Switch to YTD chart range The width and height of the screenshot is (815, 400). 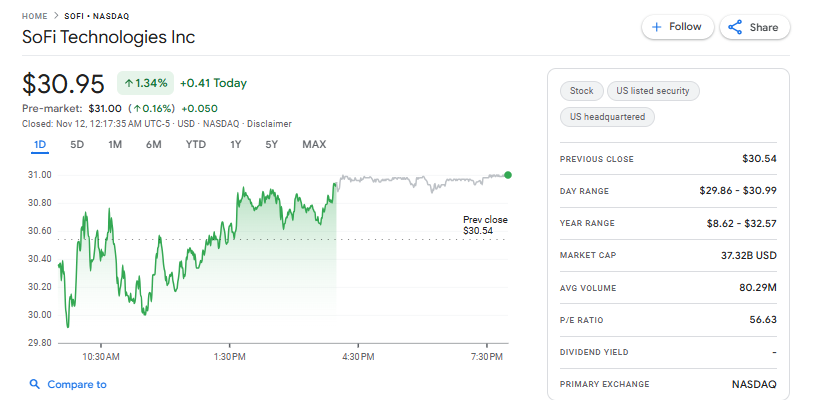click(196, 145)
